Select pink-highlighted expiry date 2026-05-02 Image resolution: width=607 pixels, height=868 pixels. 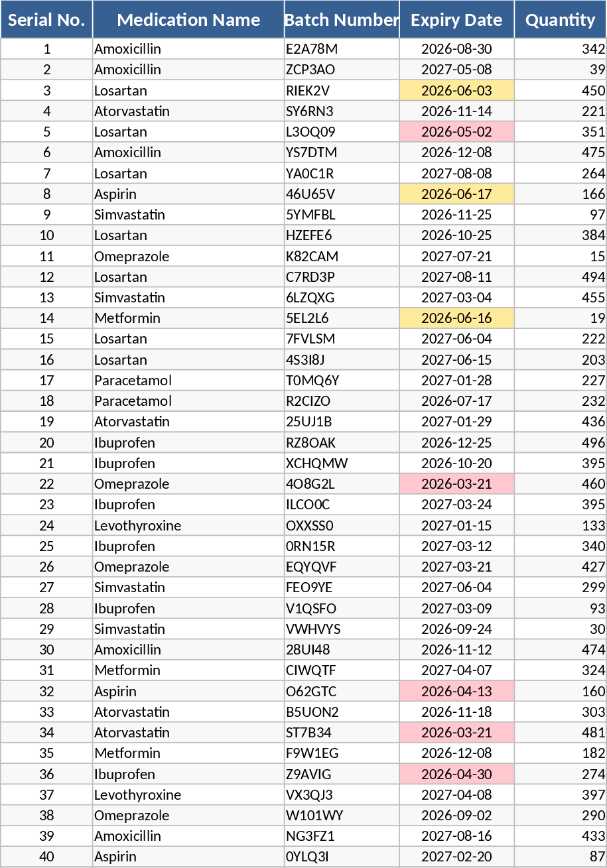[456, 132]
